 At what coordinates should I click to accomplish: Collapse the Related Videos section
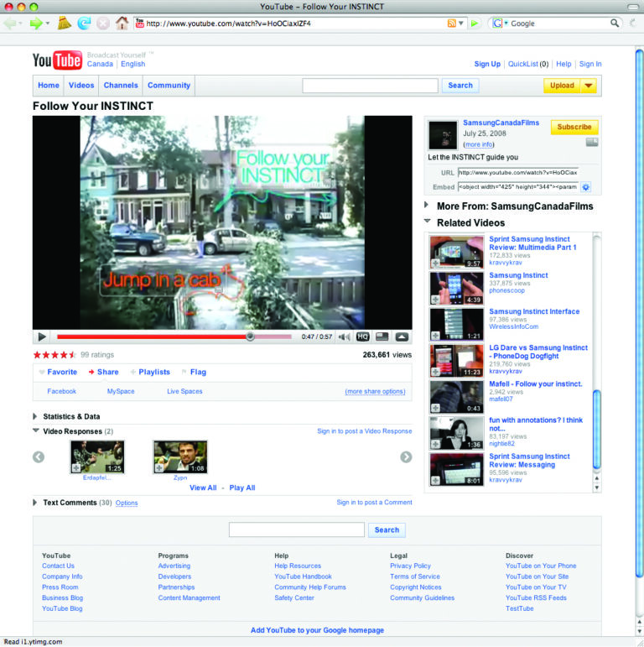click(x=428, y=222)
